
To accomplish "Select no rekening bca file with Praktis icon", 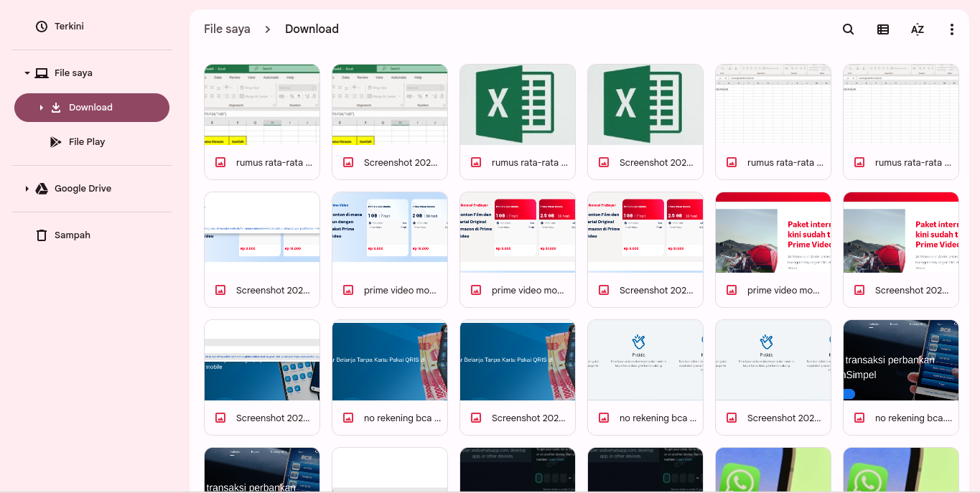I will coord(645,377).
